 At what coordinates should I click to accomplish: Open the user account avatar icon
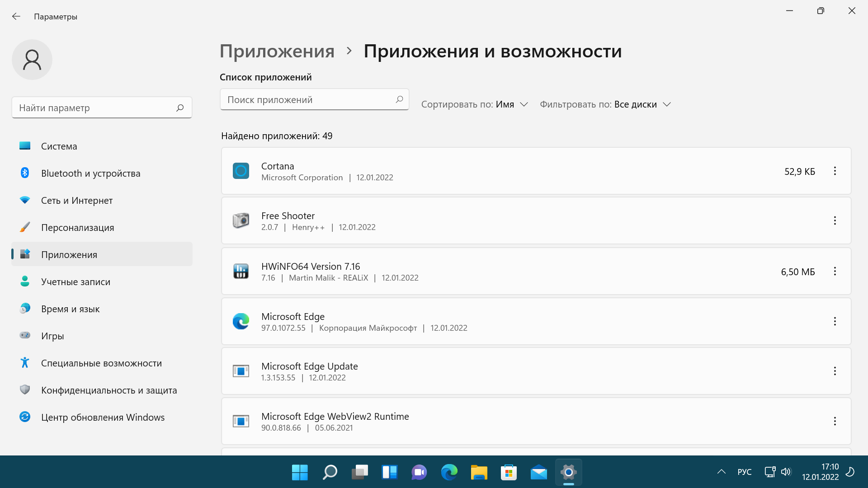click(32, 60)
